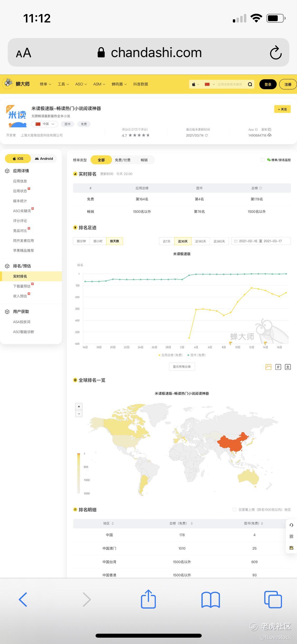297x644 pixels.
Task: Download the ranking chart data
Action: click(288, 367)
